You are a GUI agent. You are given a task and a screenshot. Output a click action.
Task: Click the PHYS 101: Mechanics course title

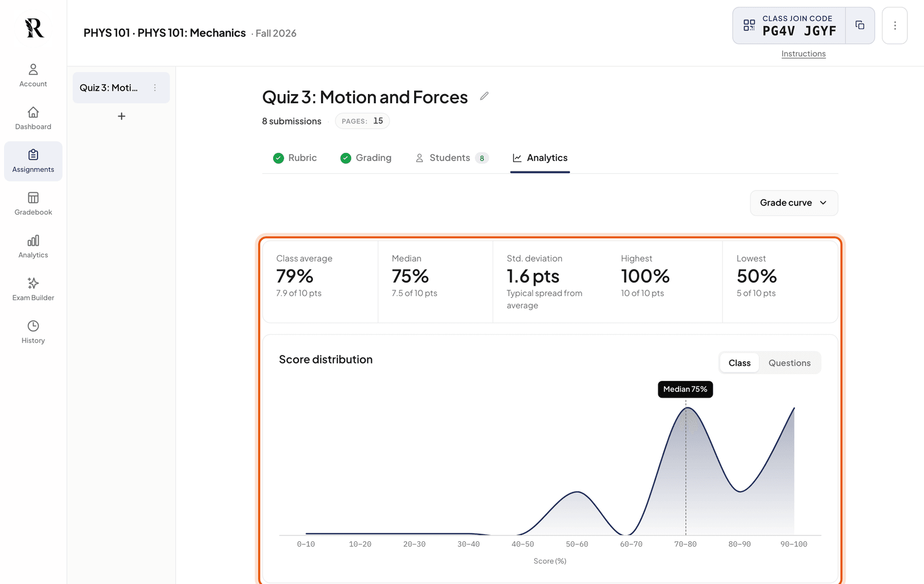pos(165,33)
